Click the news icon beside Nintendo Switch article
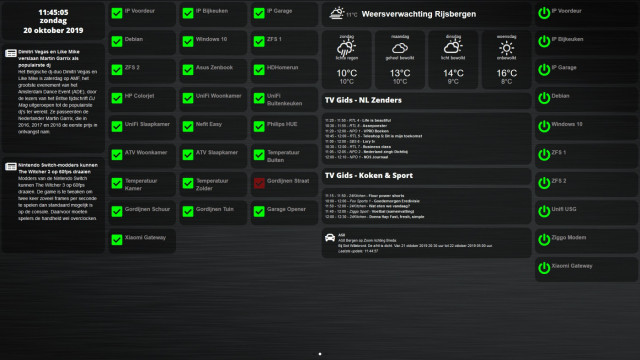Screen dimensions: 640x360 tap(11, 167)
